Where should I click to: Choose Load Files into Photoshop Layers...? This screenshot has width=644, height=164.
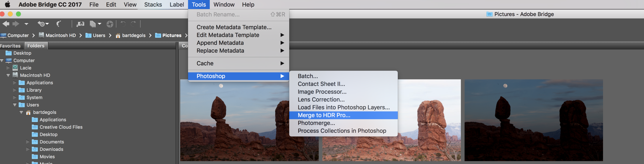pos(343,107)
